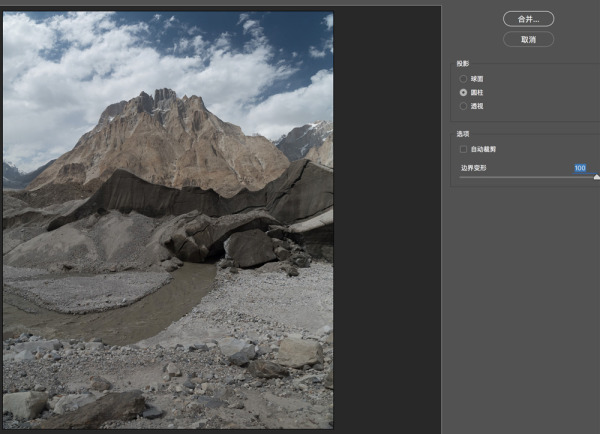Select the 透视 perspective projection
The height and width of the screenshot is (434, 600).
pos(463,106)
